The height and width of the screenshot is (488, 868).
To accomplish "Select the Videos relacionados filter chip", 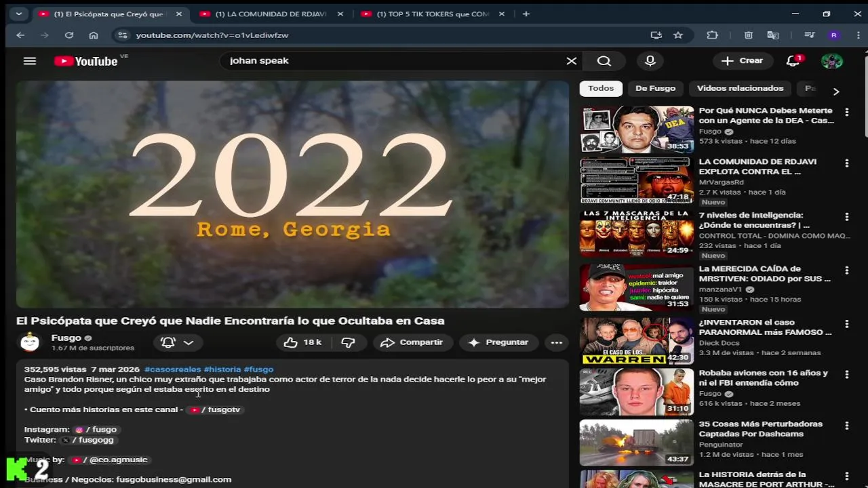I will [740, 88].
